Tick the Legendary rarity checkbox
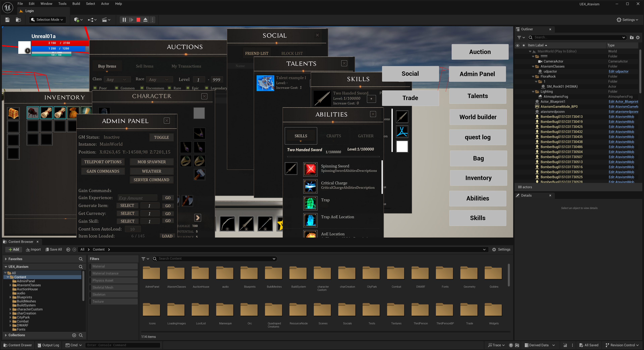Screen dimensions: 644x350 [x=206, y=88]
